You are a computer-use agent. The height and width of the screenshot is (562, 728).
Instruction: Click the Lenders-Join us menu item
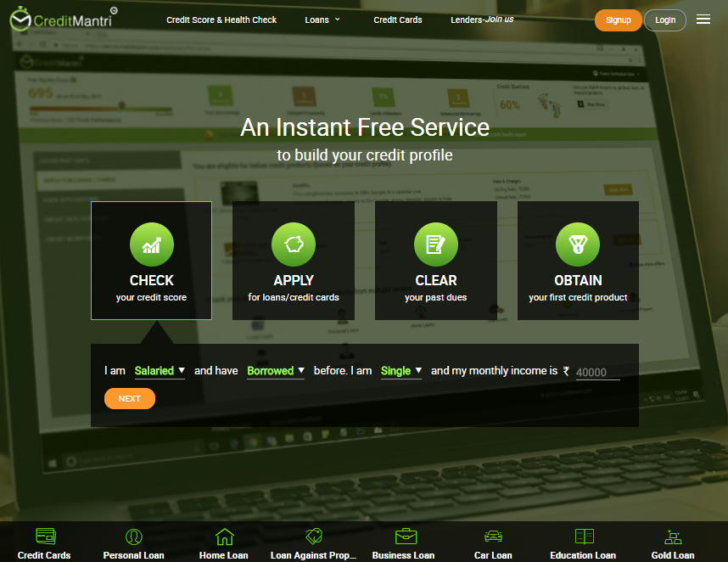(481, 19)
